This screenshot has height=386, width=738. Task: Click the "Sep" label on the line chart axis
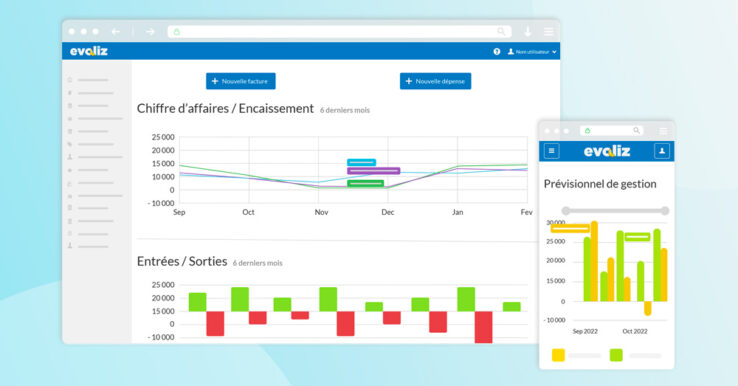point(179,212)
